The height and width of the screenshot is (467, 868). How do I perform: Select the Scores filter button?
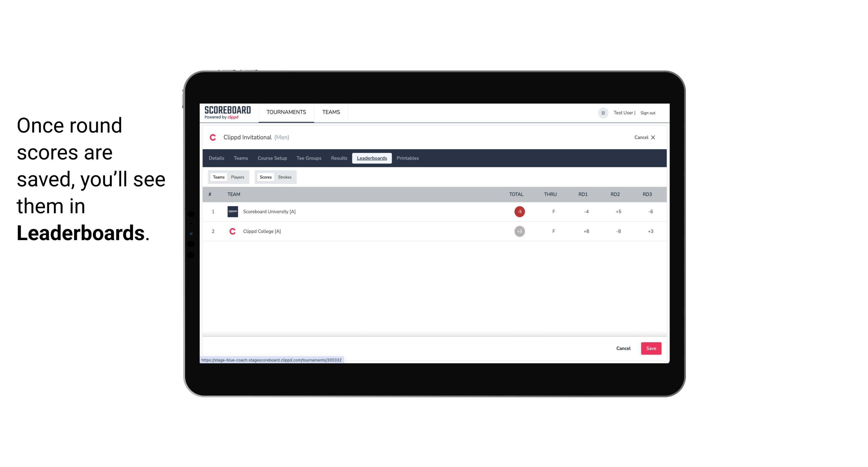click(266, 177)
